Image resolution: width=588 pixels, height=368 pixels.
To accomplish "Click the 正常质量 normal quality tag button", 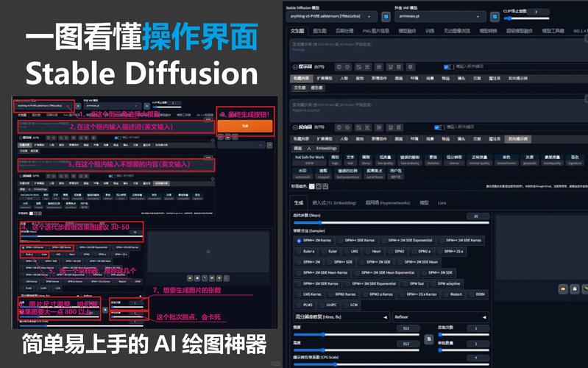I will (x=479, y=160).
